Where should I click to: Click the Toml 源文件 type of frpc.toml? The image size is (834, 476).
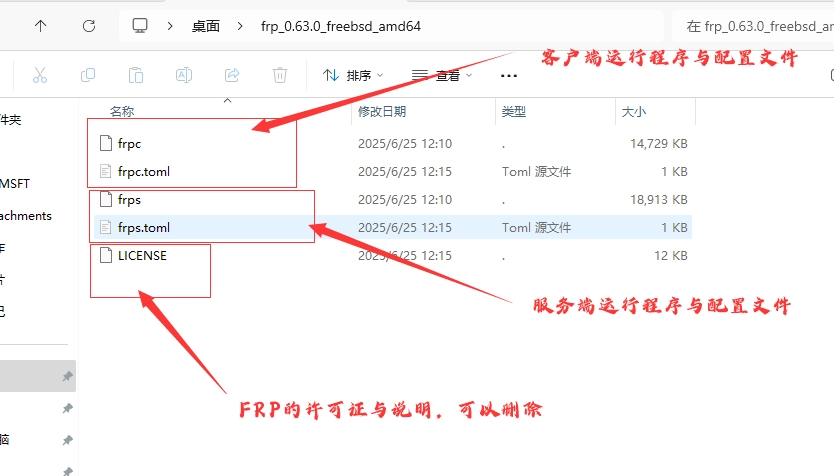pyautogui.click(x=536, y=172)
